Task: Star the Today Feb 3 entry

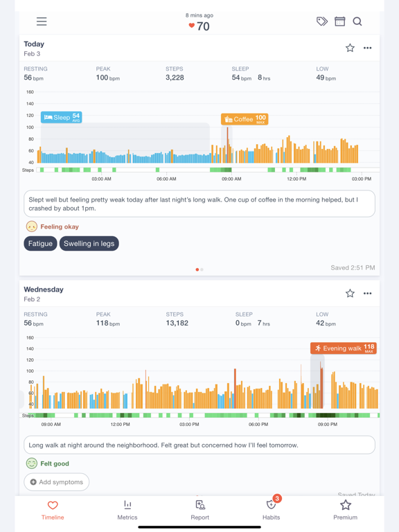Action: 350,48
